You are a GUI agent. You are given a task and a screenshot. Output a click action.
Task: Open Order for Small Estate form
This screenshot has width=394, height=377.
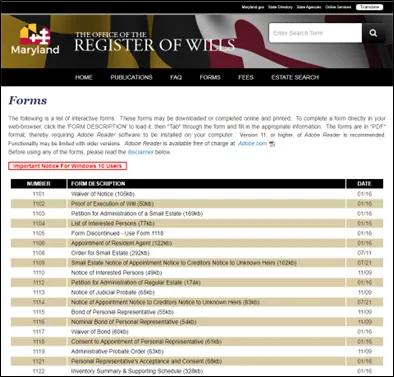pyautogui.click(x=110, y=253)
